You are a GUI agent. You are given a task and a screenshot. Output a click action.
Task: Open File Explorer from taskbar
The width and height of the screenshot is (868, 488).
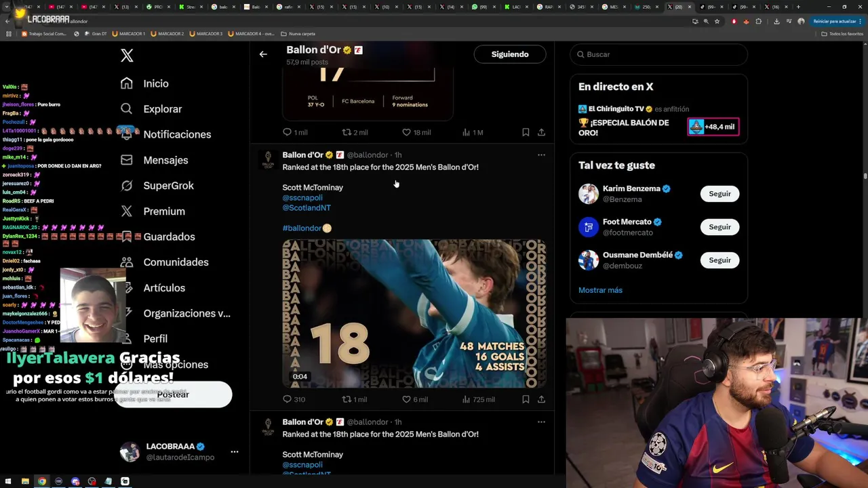tap(25, 481)
